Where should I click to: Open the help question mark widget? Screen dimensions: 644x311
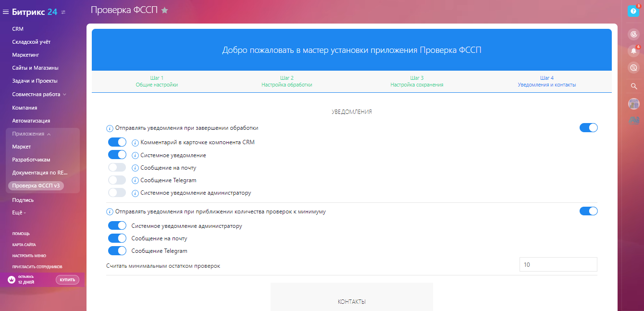coord(633,11)
